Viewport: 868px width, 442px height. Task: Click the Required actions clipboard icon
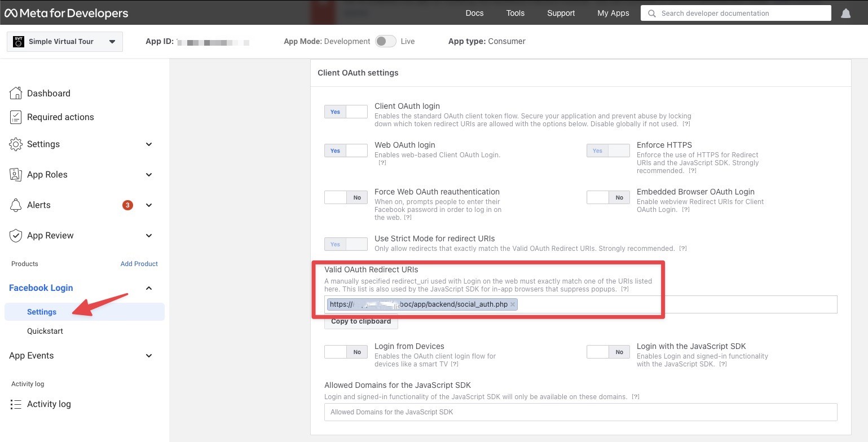16,117
